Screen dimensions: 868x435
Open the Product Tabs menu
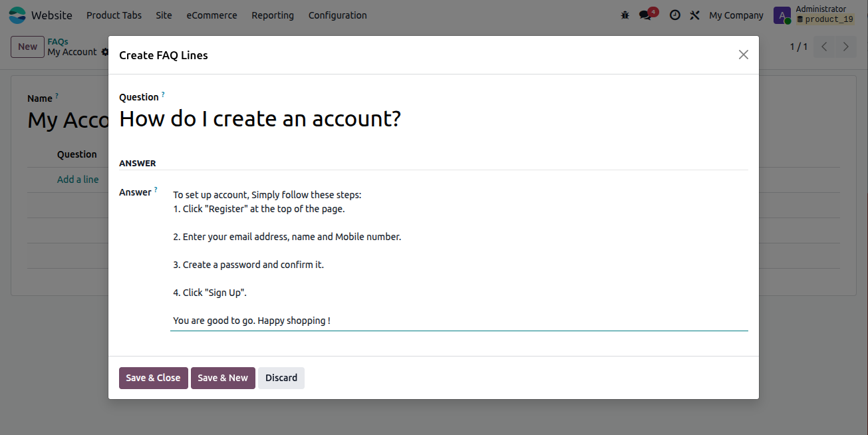[x=114, y=15]
